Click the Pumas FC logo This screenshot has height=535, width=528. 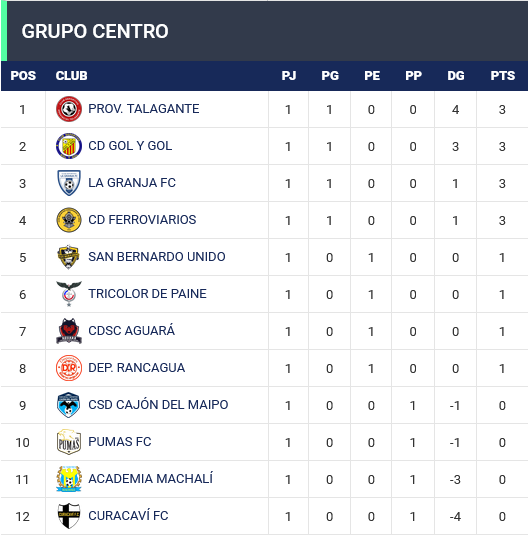coord(69,442)
